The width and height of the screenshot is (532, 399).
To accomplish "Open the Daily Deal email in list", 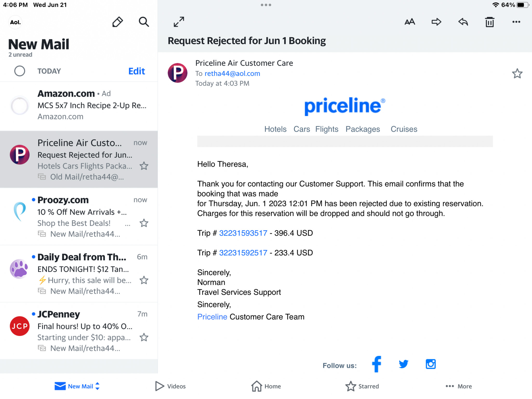I will point(79,274).
